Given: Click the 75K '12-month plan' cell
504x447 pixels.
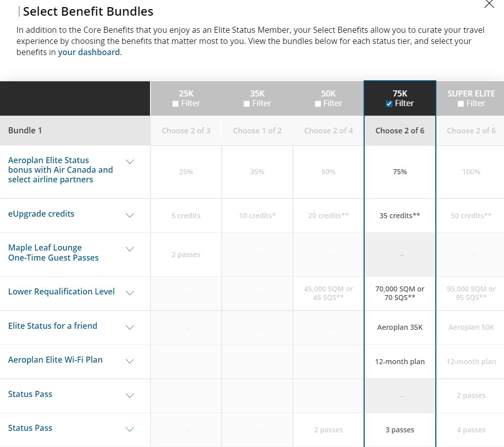Looking at the screenshot, I should [400, 362].
